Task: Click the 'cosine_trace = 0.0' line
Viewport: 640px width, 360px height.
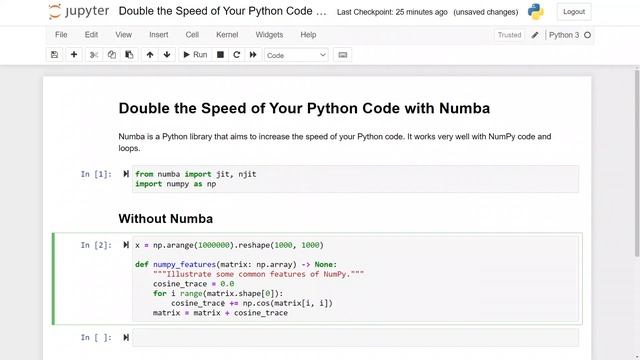Action: [x=193, y=284]
